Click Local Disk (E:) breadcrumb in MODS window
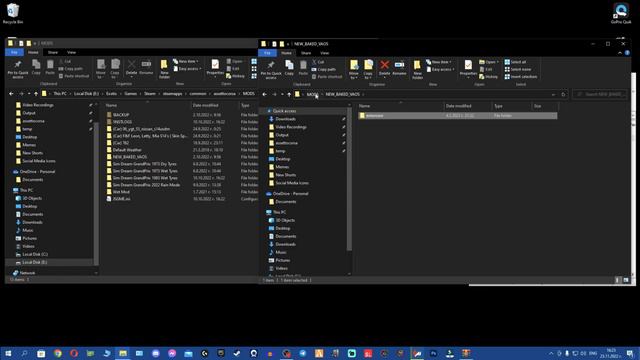The image size is (640, 360). [x=86, y=93]
